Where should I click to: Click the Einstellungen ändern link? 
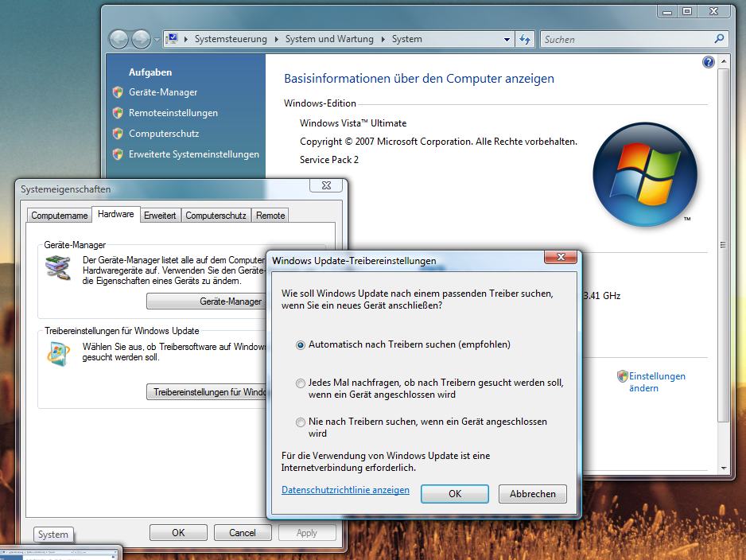[x=657, y=382]
